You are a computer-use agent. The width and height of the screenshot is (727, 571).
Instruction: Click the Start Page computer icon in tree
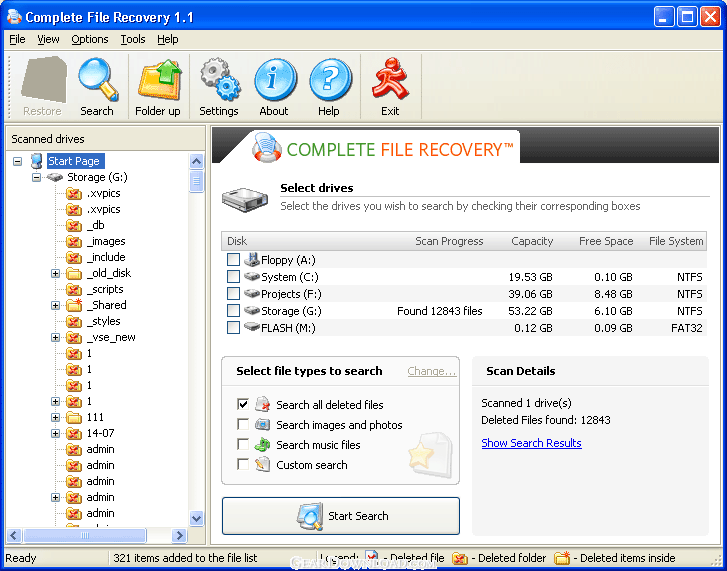point(36,161)
